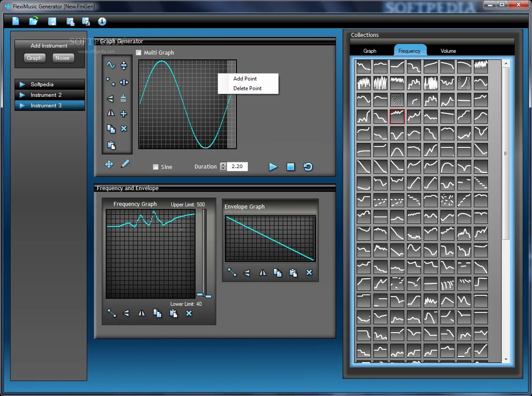
Task: Reset Frequency Graph to straight line
Action: [x=112, y=313]
